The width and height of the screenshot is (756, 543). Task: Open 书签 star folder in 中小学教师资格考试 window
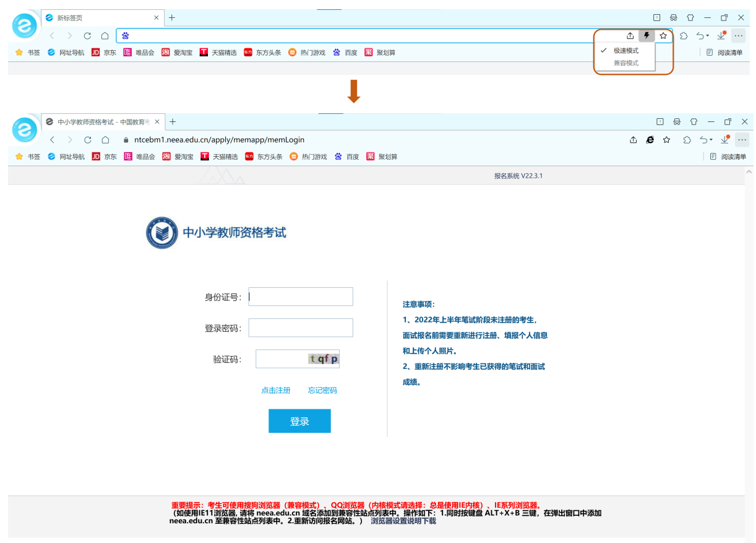click(27, 157)
